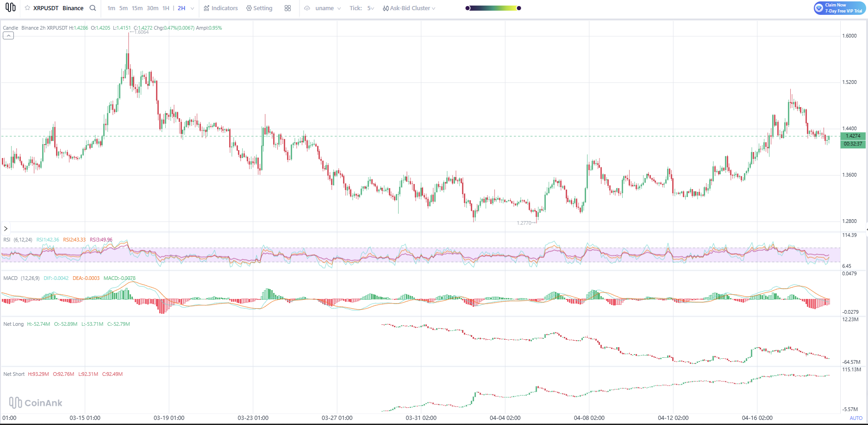Open the multi-chart grid layout icon

287,8
